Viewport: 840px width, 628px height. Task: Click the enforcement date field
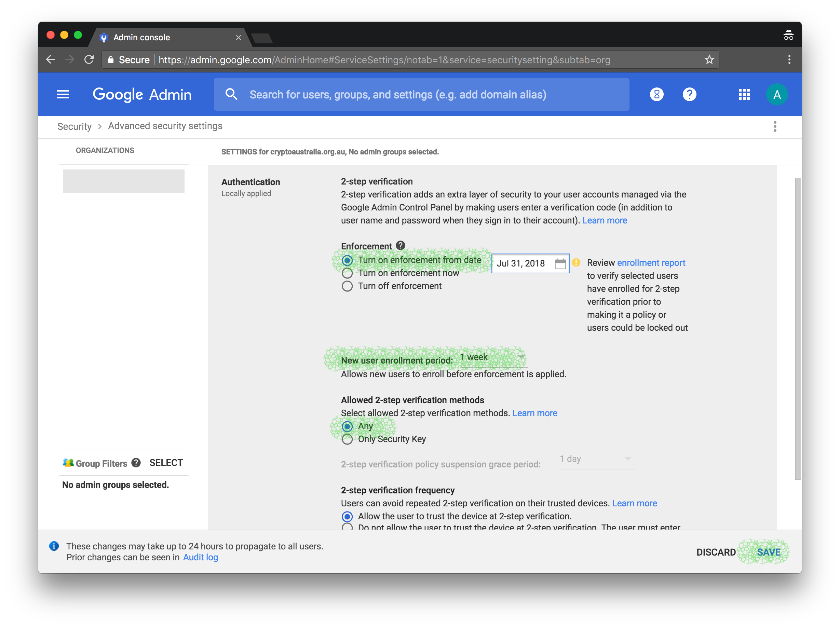[x=530, y=263]
